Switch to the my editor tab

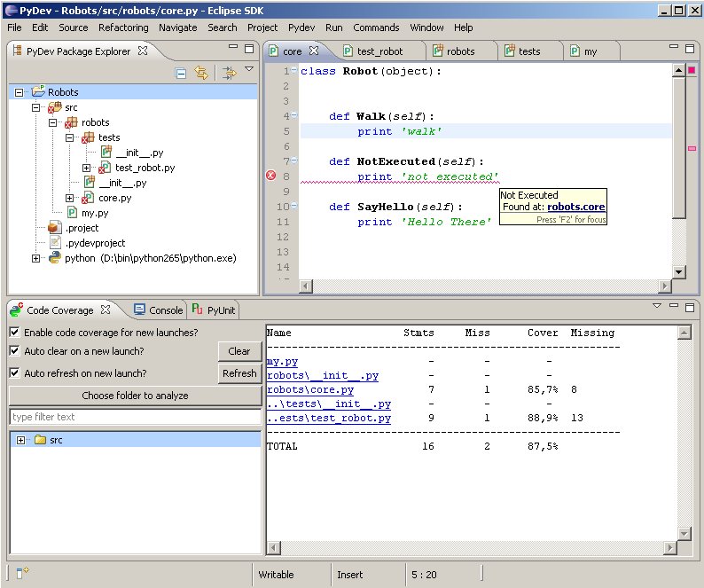591,51
